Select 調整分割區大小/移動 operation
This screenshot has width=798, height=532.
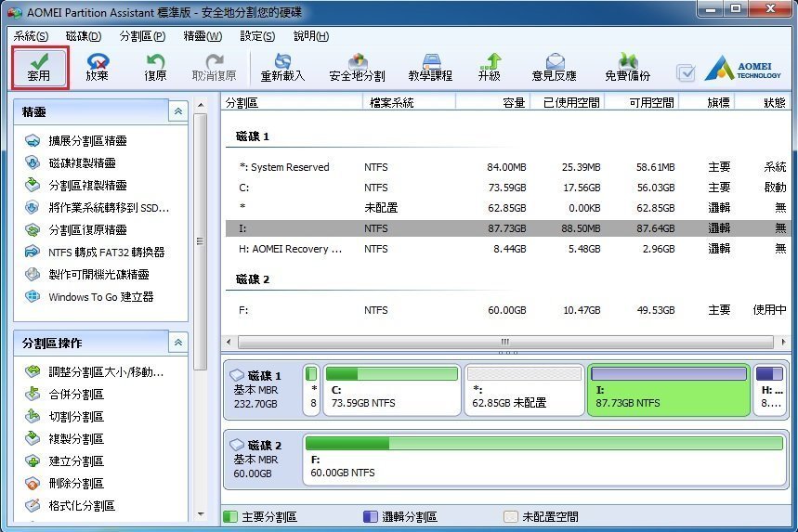pyautogui.click(x=94, y=371)
